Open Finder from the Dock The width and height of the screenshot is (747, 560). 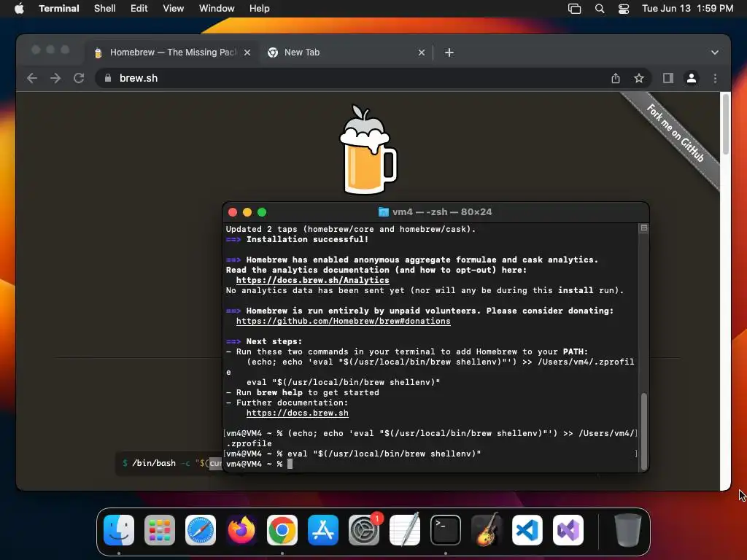[x=119, y=530]
